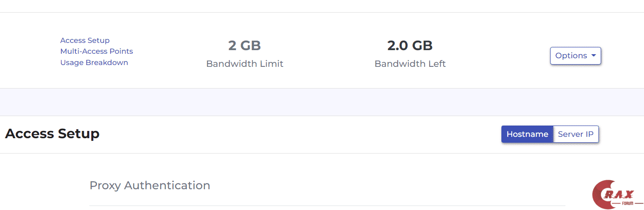The width and height of the screenshot is (644, 210).
Task: Open the Usage Breakdown link
Action: point(94,63)
